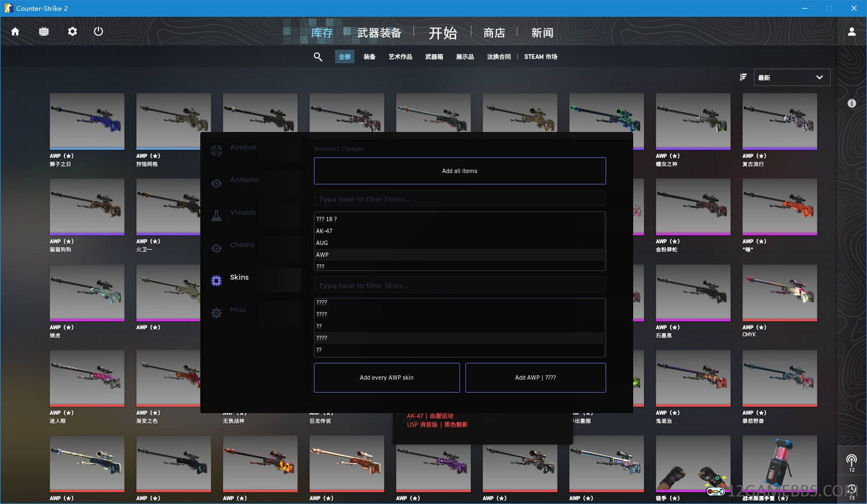This screenshot has height=504, width=867.
Task: Switch to the 武器装备 loadout tab
Action: point(379,33)
